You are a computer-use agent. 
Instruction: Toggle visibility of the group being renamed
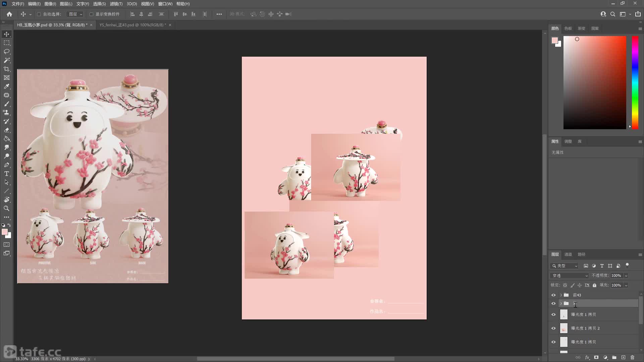[553, 304]
